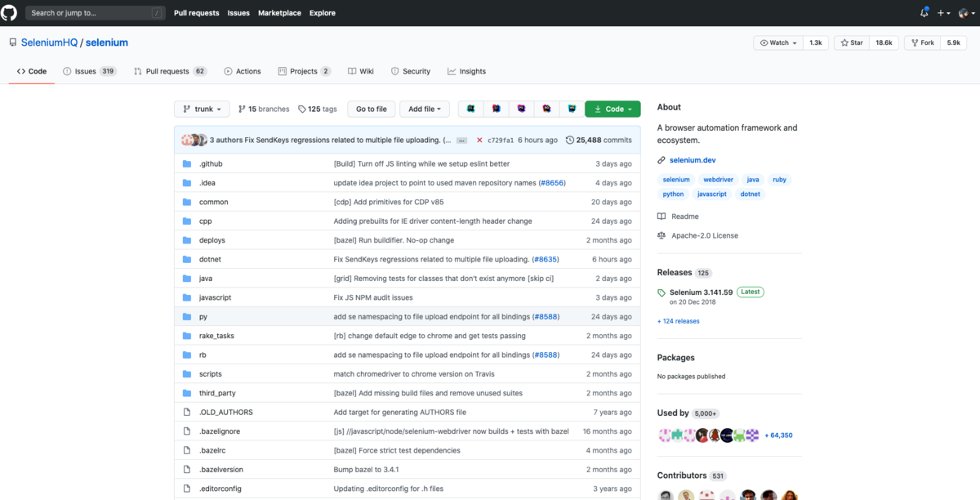This screenshot has height=500, width=980.
Task: Open the 18.6k stargazers count
Action: pyautogui.click(x=884, y=42)
